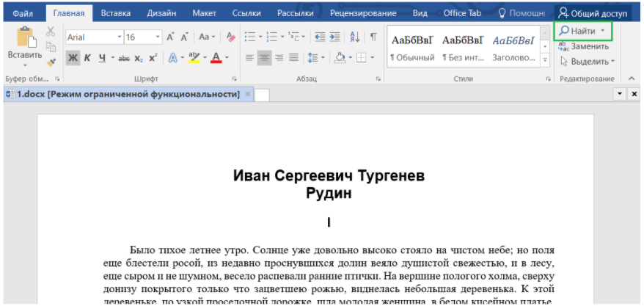Viewport: 644px width, 306px height.
Task: Expand the Styles gallery list
Action: point(545,59)
